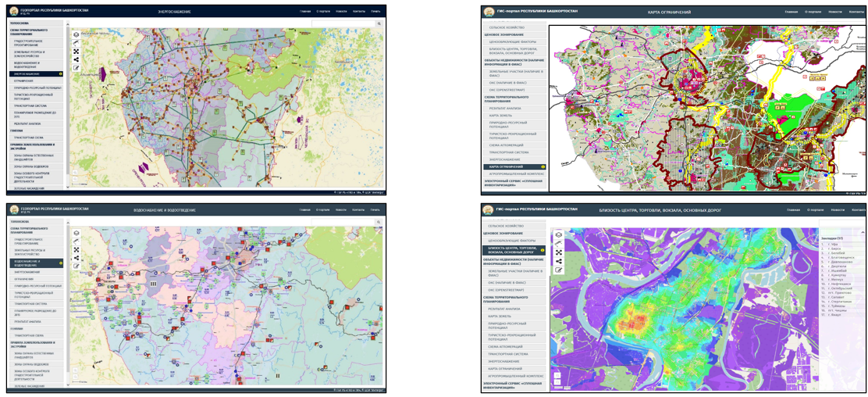
Task: Click the Geoportal emblem logo in the Энергоснабжение header
Action: [13, 12]
